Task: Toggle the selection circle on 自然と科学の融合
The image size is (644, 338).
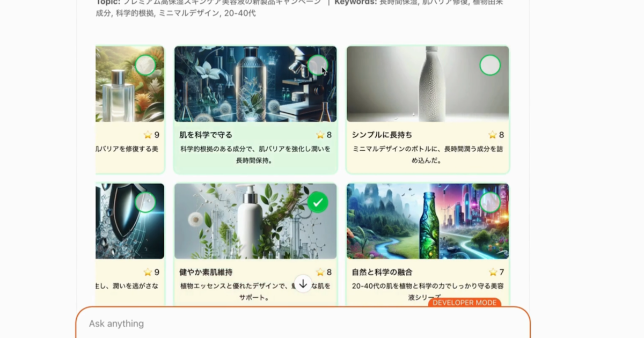Action: (489, 203)
